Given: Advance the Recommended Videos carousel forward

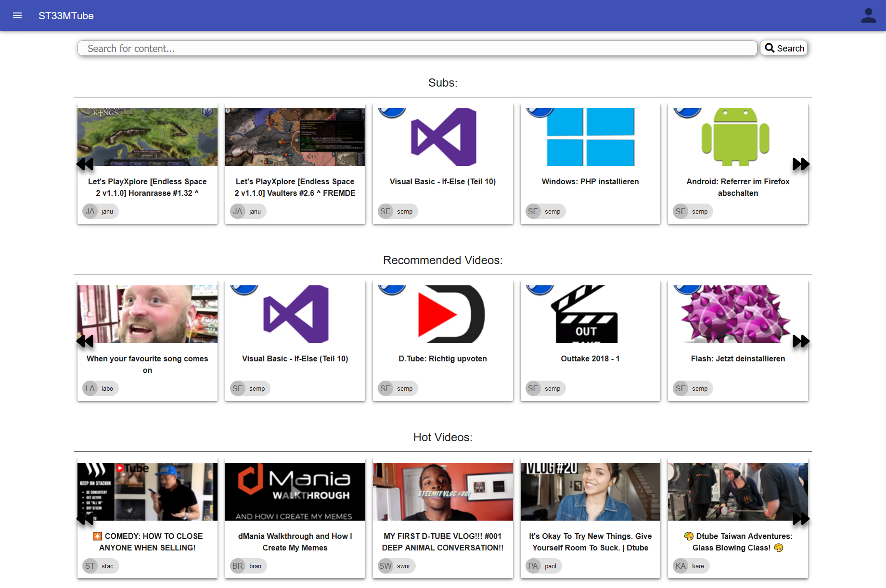Looking at the screenshot, I should (x=800, y=341).
